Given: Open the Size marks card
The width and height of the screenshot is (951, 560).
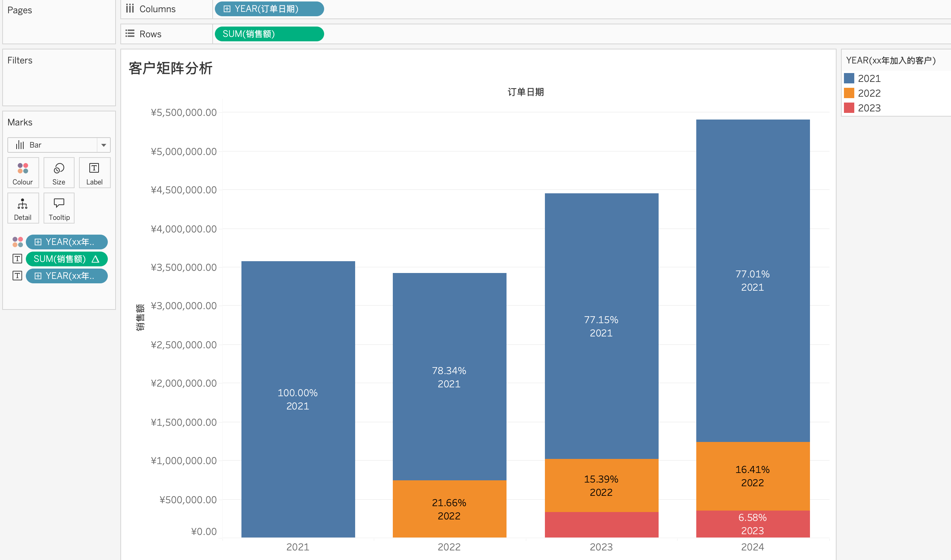Looking at the screenshot, I should pyautogui.click(x=59, y=173).
